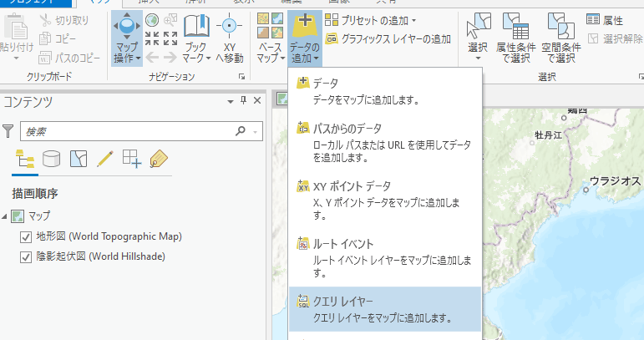644x340 pixels.
Task: Select the 地形図 (World Topographic Map) layer name
Action: [109, 236]
